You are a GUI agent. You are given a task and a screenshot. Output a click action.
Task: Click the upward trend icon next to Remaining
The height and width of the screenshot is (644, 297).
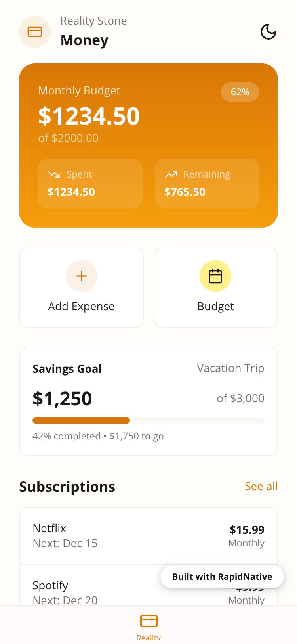[171, 174]
